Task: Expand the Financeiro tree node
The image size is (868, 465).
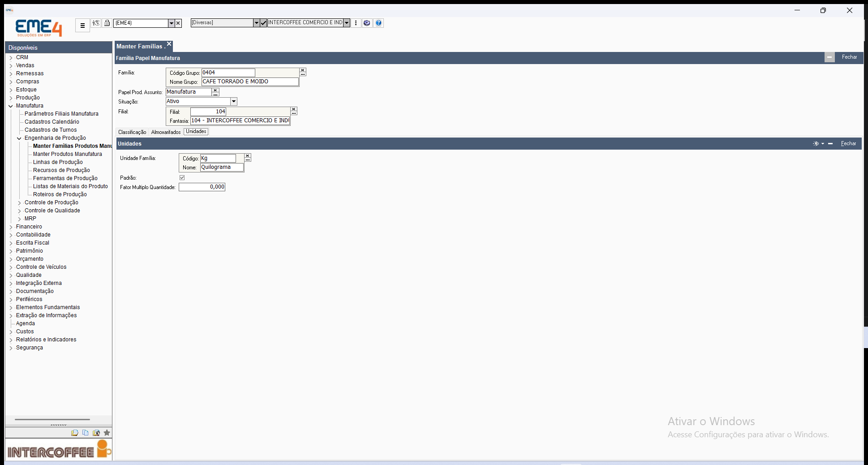Action: (11, 227)
